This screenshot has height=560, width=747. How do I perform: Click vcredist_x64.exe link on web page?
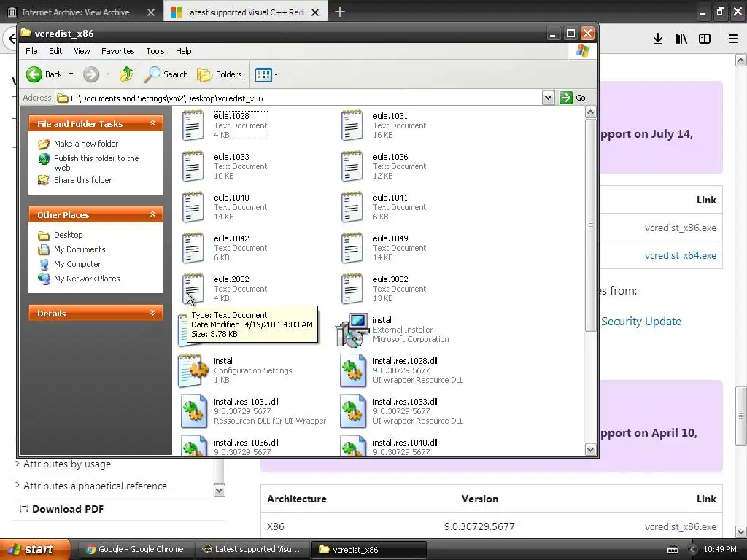[681, 255]
